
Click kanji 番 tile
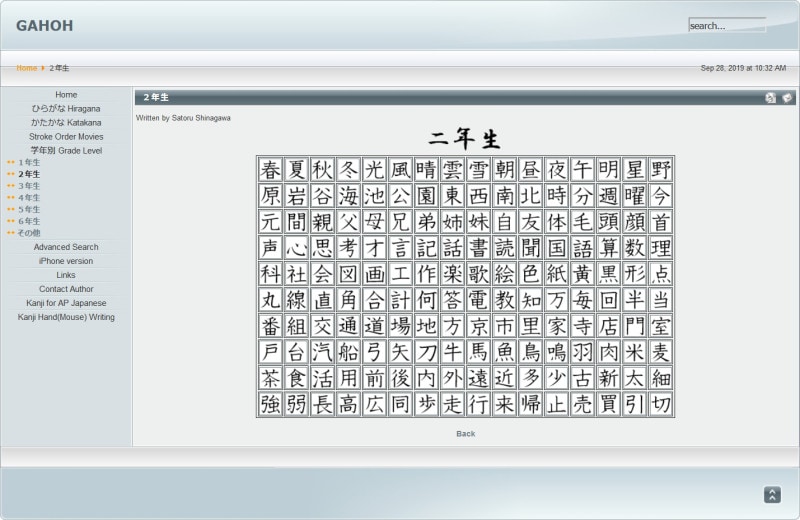tap(270, 326)
